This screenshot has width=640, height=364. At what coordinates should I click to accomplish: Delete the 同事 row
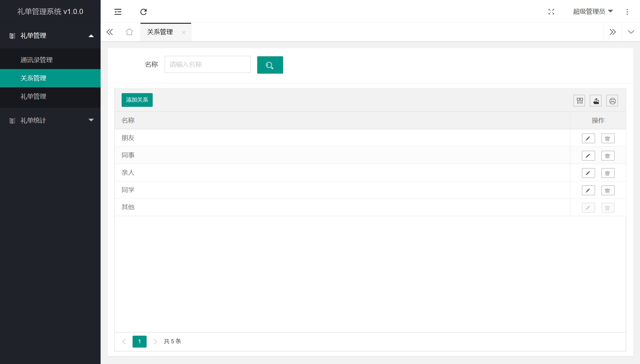pos(607,156)
